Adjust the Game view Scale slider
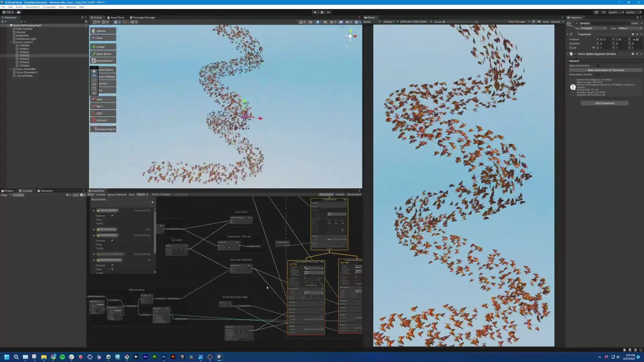Screen dimensions: 644x362 point(444,22)
